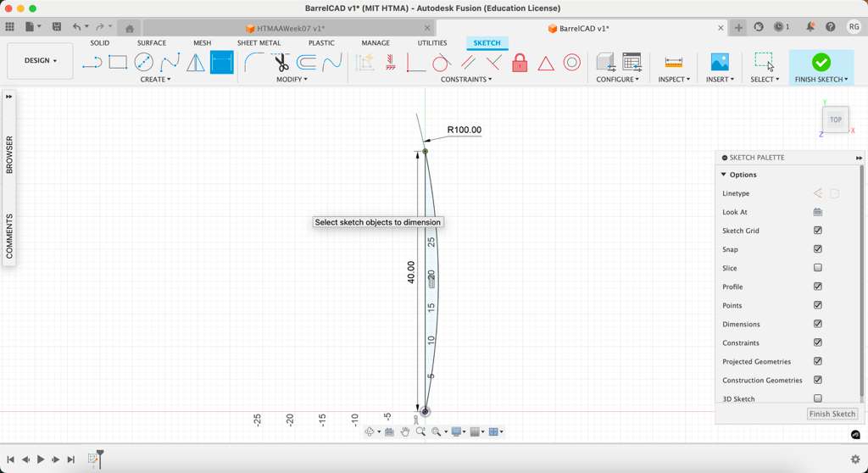Image resolution: width=868 pixels, height=473 pixels.
Task: Uncheck Construction Geometries option
Action: coord(818,380)
